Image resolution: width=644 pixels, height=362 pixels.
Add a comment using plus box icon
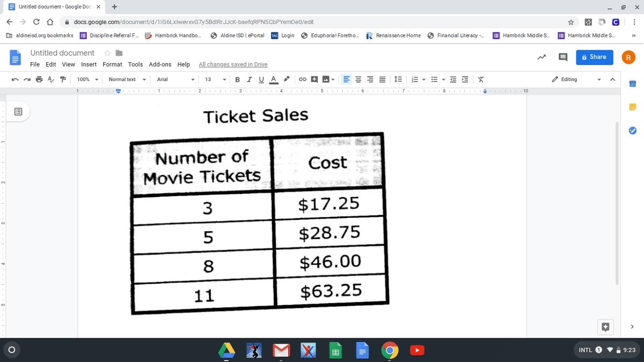coord(314,79)
